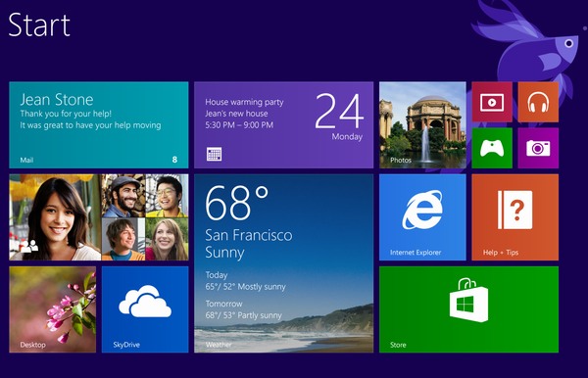Launch Internet Explorer tile
The height and width of the screenshot is (378, 588).
pyautogui.click(x=422, y=217)
